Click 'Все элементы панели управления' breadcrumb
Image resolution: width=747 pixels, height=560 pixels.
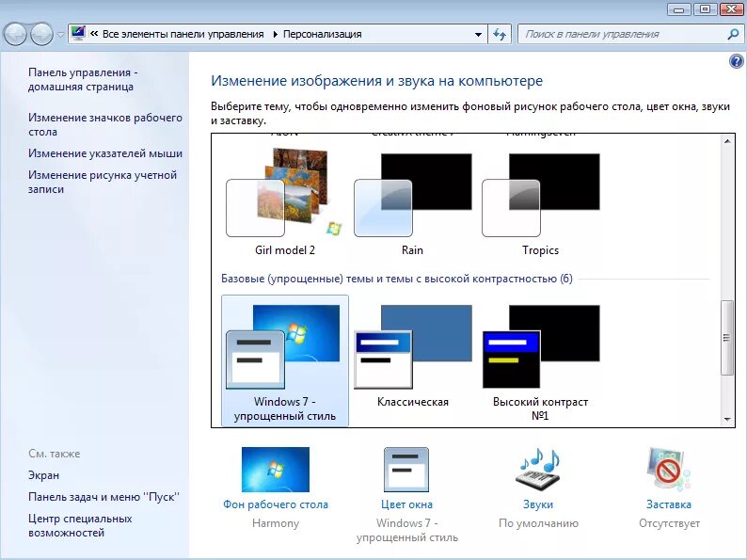(183, 34)
